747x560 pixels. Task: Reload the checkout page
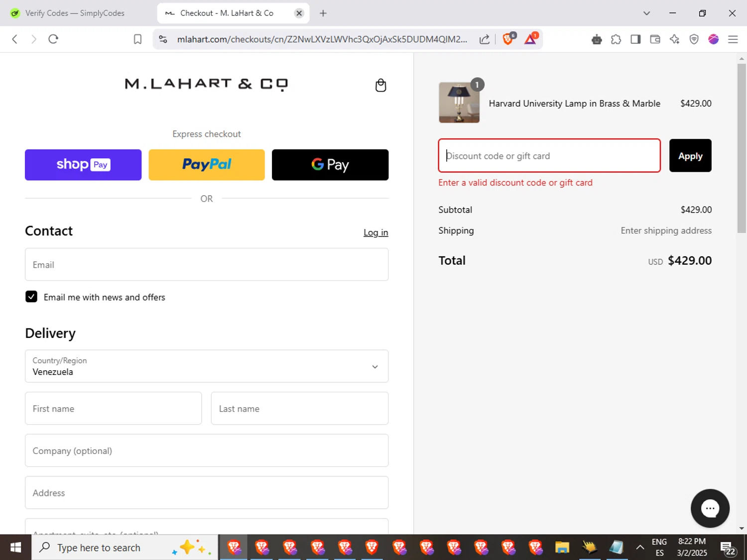point(53,39)
